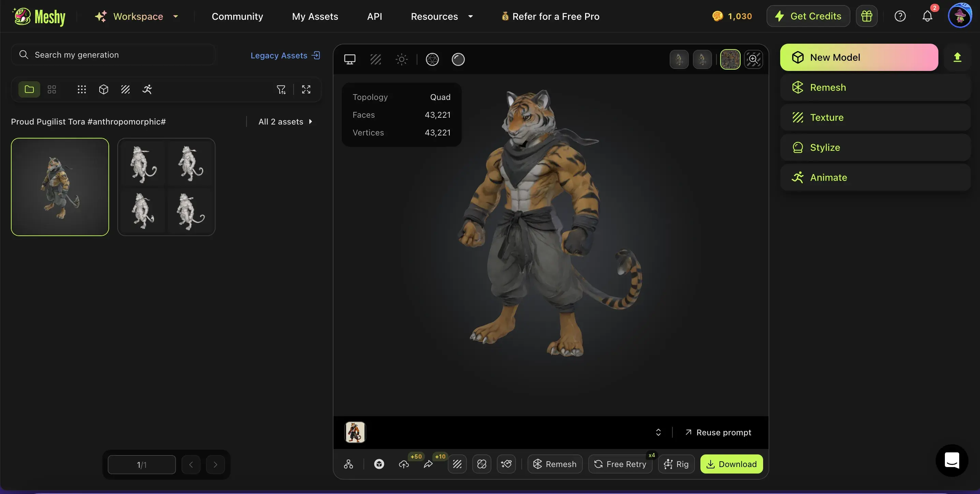The height and width of the screenshot is (494, 980).
Task: Click the green Download button
Action: (731, 464)
